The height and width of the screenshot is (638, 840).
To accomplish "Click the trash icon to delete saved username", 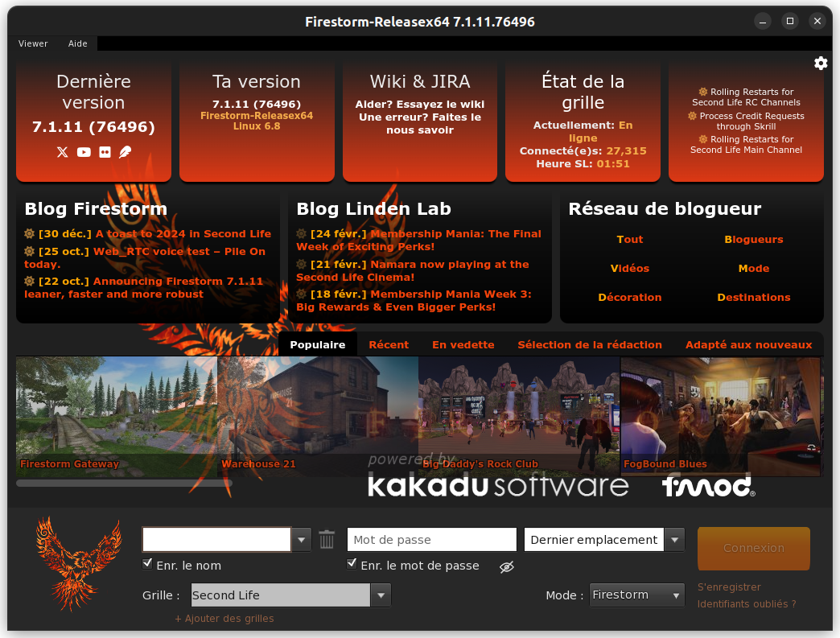I will click(x=327, y=539).
